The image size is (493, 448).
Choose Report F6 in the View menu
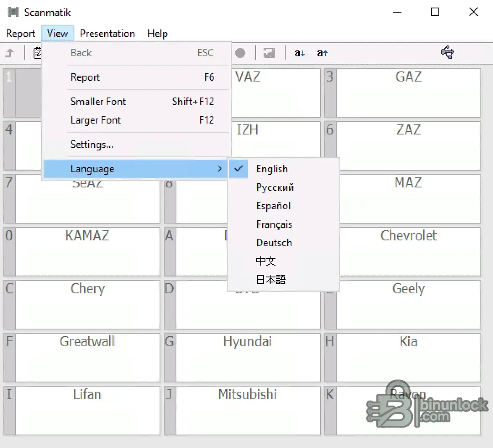click(136, 77)
